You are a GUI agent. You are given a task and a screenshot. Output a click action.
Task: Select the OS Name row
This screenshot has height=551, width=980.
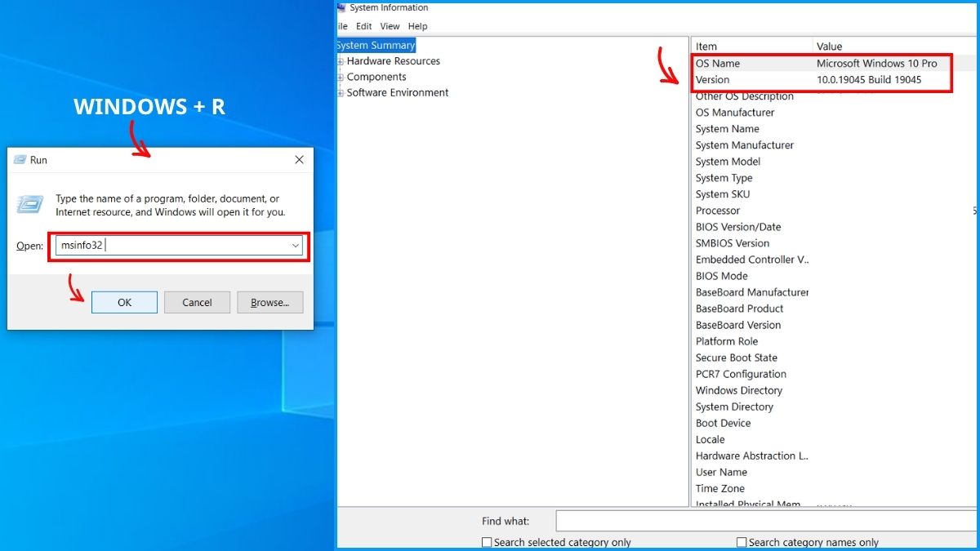point(835,63)
